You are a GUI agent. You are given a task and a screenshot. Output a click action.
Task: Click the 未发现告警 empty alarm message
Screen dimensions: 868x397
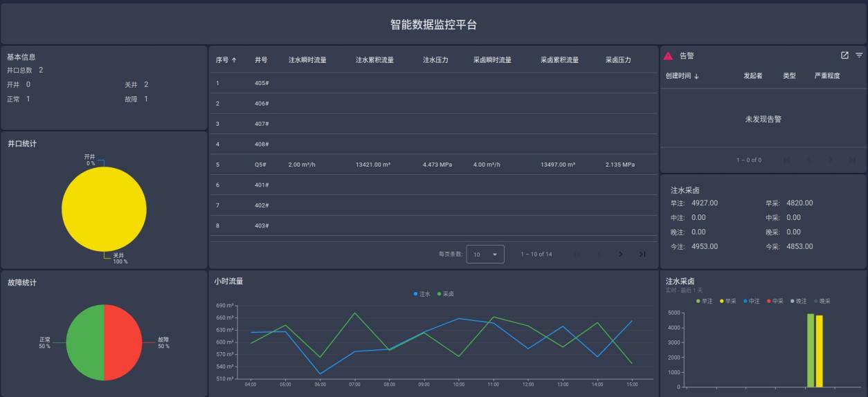point(763,119)
